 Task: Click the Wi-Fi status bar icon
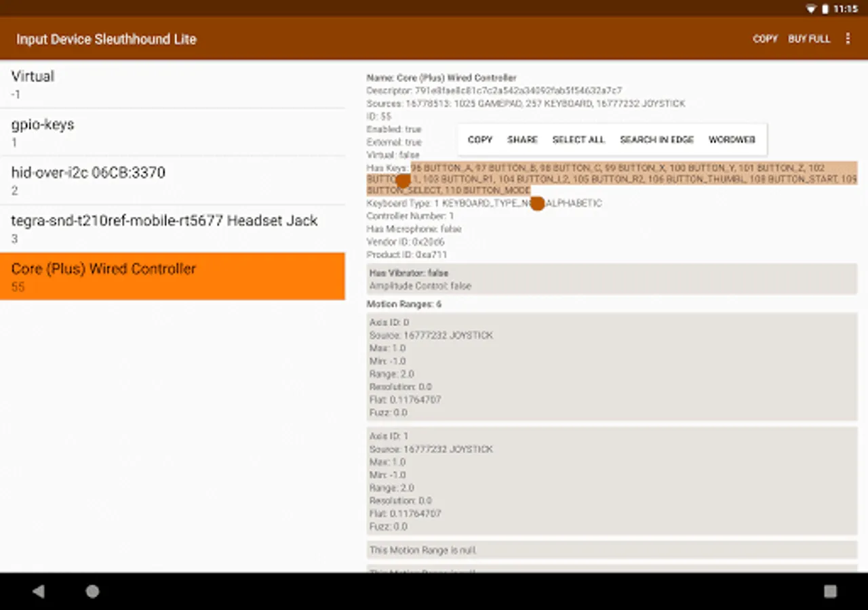pyautogui.click(x=810, y=9)
